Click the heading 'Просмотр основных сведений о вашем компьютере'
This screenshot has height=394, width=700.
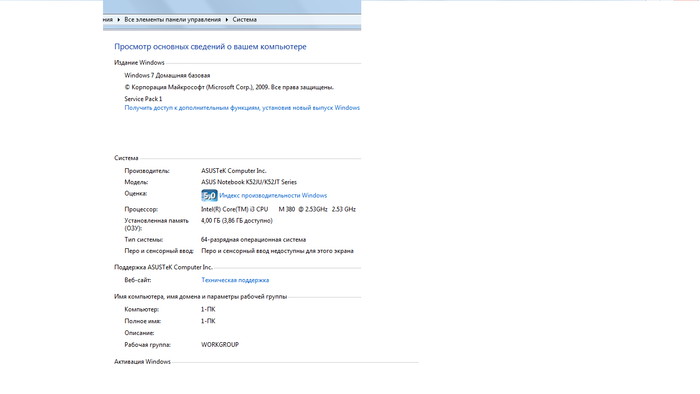coord(210,46)
